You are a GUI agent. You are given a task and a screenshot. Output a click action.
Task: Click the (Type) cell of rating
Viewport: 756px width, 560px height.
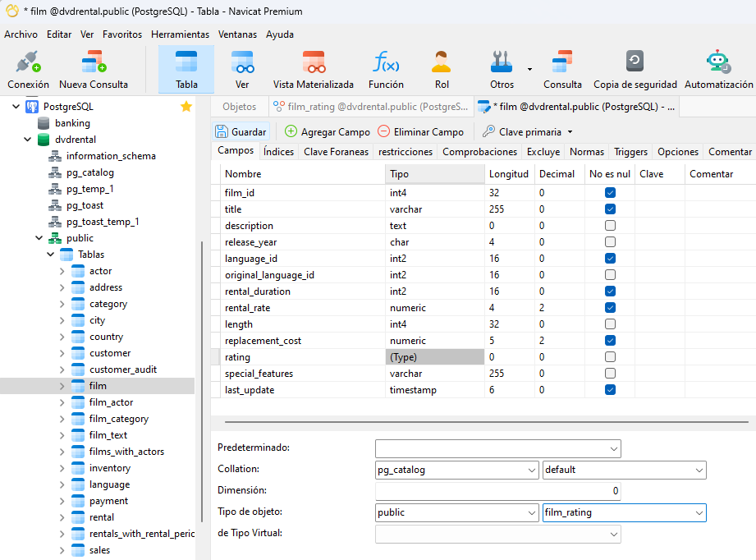(435, 357)
